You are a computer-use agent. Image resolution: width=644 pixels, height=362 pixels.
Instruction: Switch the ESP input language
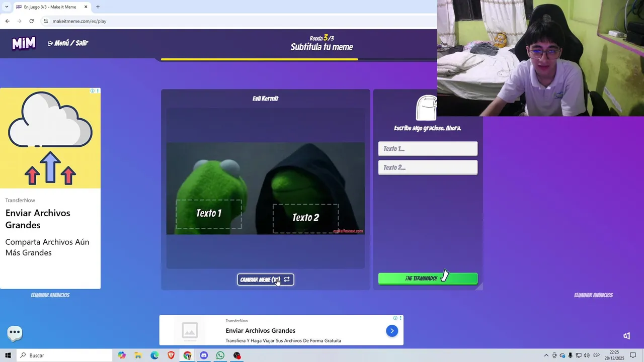(x=597, y=355)
